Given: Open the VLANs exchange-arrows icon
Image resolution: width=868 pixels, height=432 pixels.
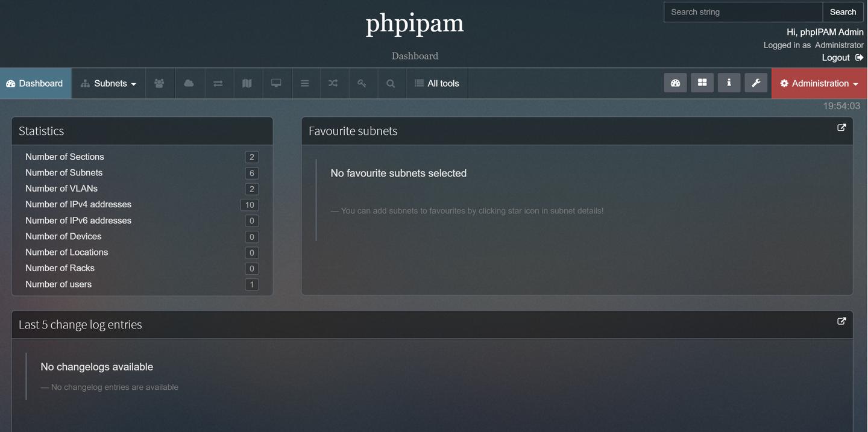Looking at the screenshot, I should click(x=218, y=83).
